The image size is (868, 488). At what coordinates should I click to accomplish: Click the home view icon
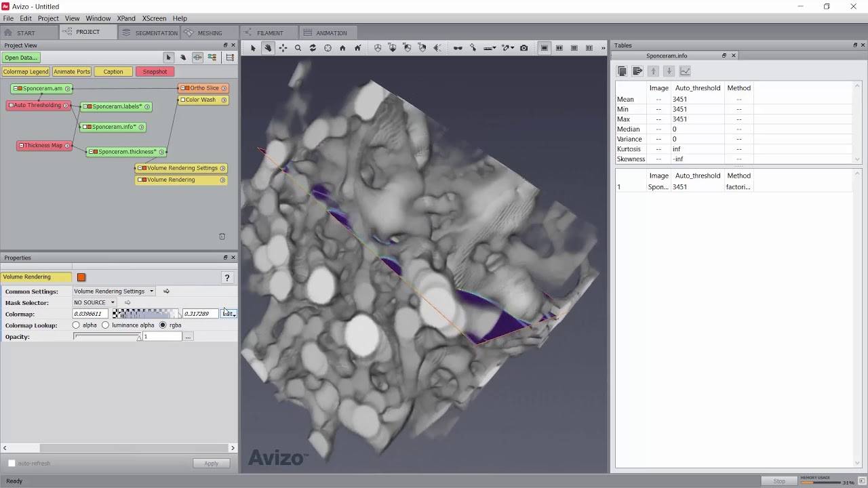pos(342,48)
